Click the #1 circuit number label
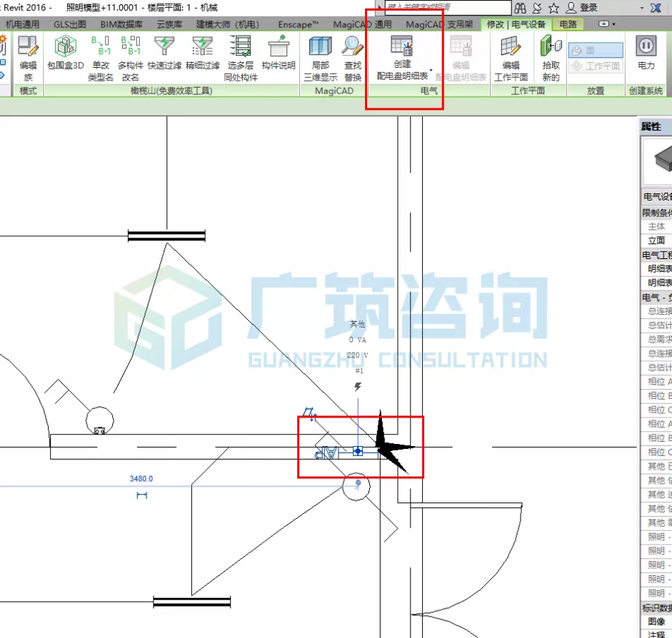 [x=359, y=371]
